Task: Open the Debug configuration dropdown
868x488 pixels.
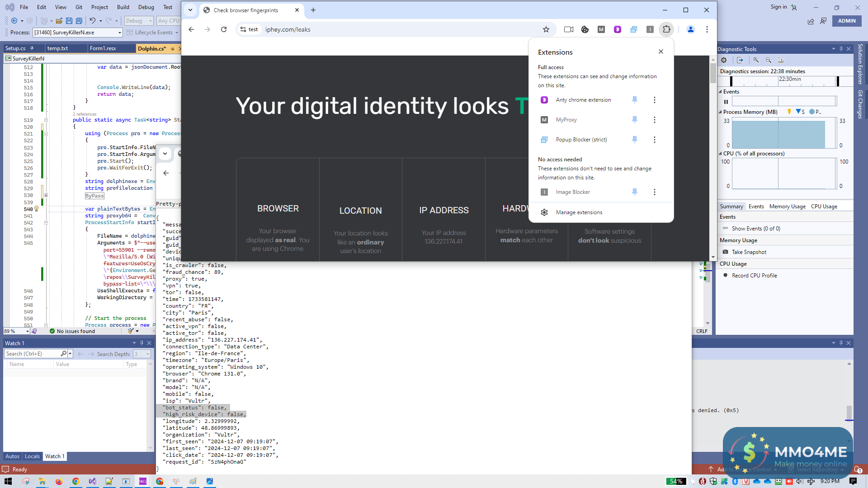Action: tap(150, 21)
